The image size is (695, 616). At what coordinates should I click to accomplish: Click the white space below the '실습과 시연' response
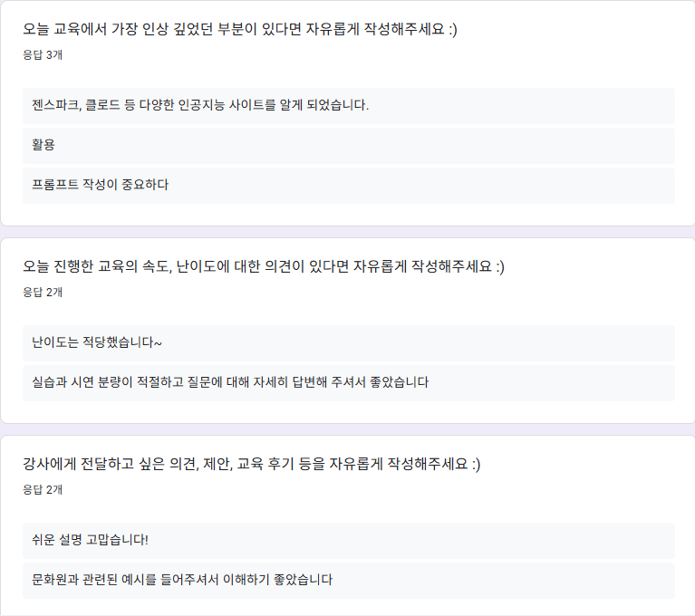(347, 411)
